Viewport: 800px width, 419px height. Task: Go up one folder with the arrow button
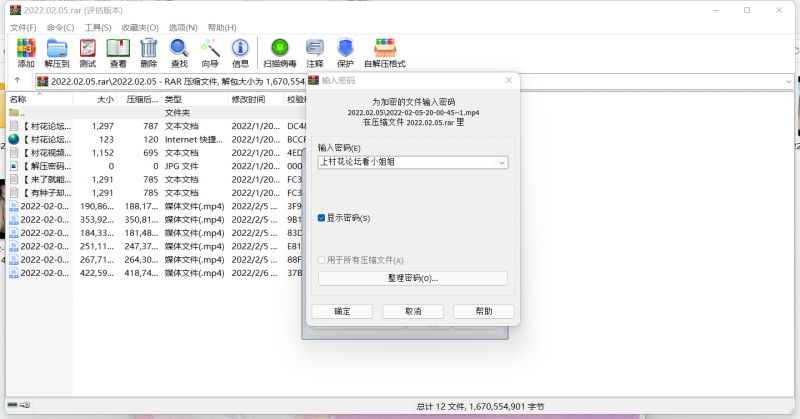point(18,81)
